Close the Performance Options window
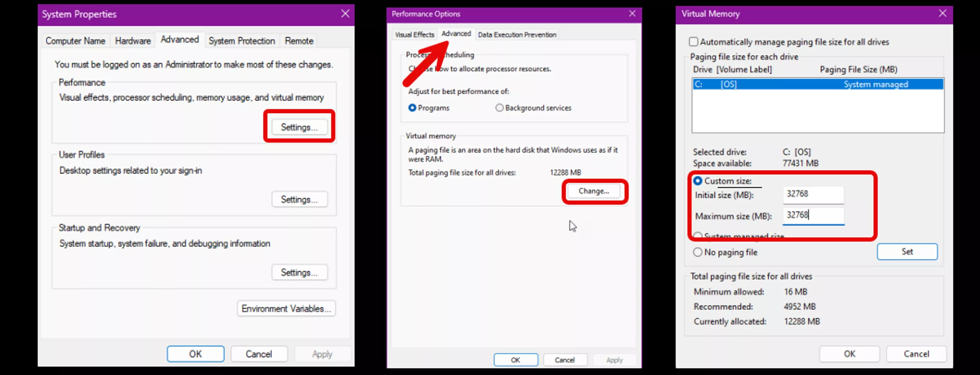The height and width of the screenshot is (375, 980). coord(632,14)
